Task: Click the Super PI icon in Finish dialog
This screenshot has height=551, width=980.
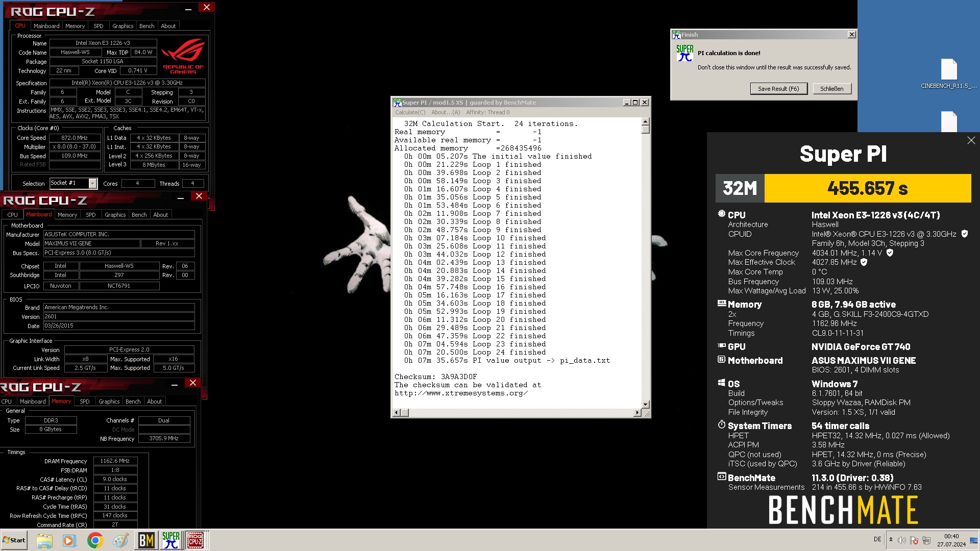Action: 685,53
